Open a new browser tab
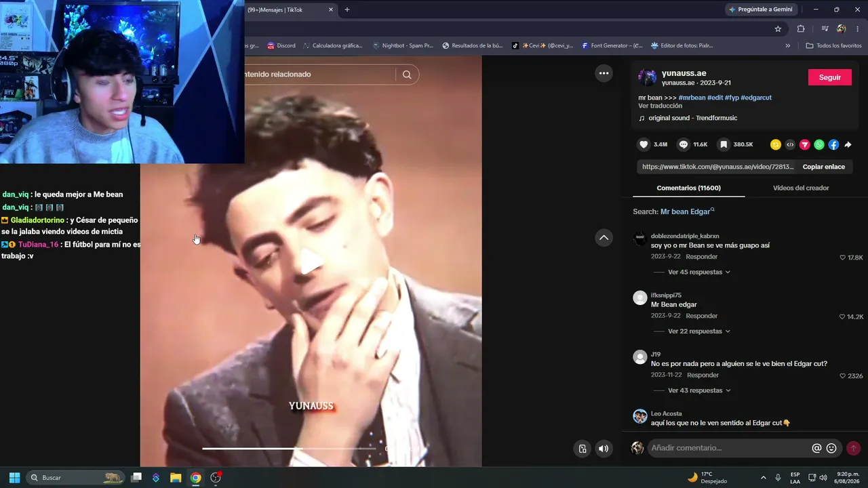Viewport: 868px width, 488px height. pos(347,9)
